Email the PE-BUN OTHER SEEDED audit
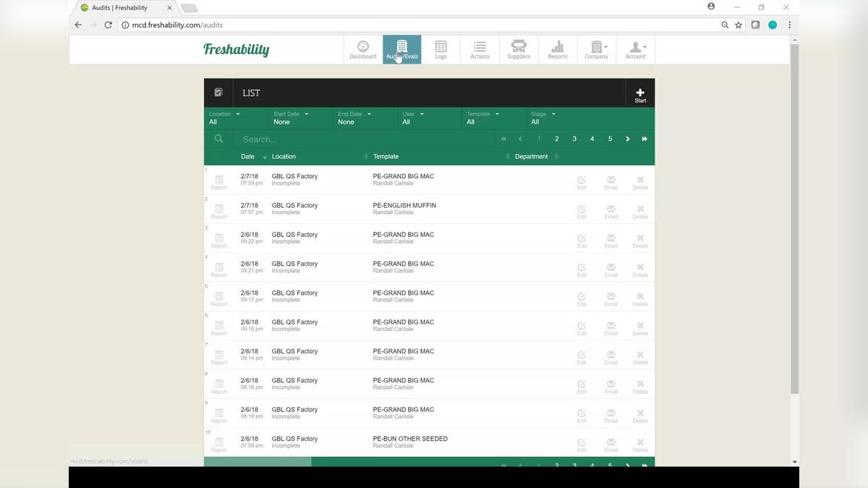The width and height of the screenshot is (868, 488). pos(611,444)
